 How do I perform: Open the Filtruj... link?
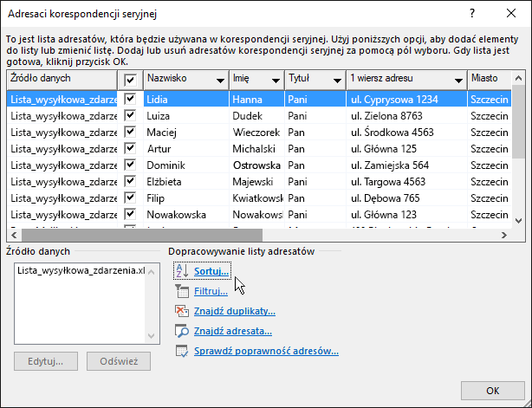(x=211, y=291)
